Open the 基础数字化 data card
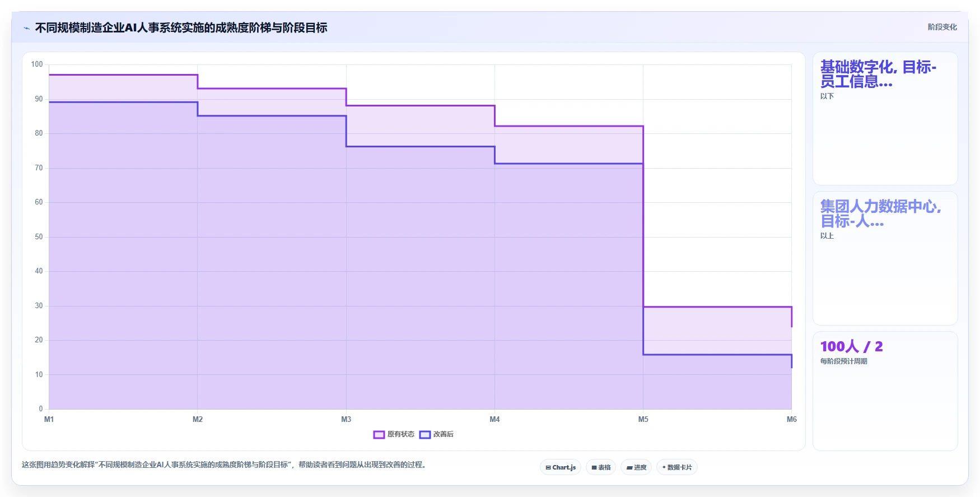This screenshot has width=980, height=497. pos(885,118)
